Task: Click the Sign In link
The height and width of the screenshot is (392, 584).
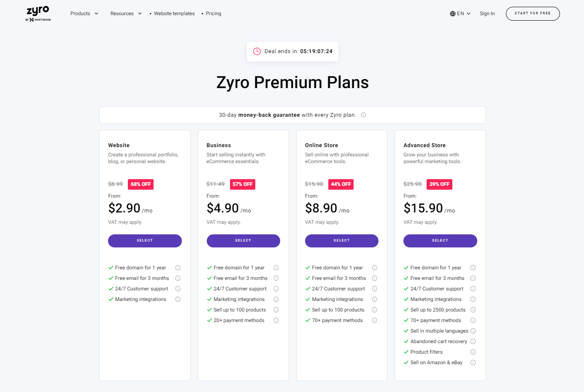Action: 487,13
